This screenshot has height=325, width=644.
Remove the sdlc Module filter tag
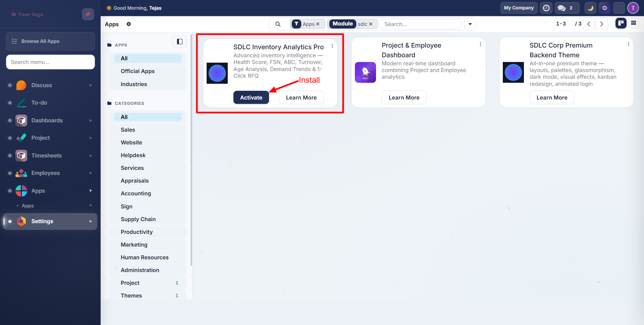371,24
